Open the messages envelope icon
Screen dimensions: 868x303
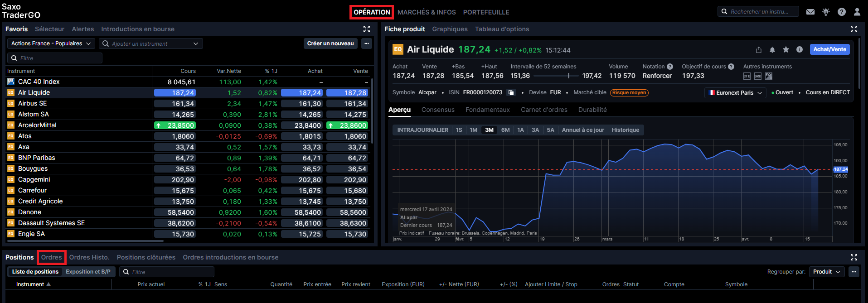tap(810, 12)
